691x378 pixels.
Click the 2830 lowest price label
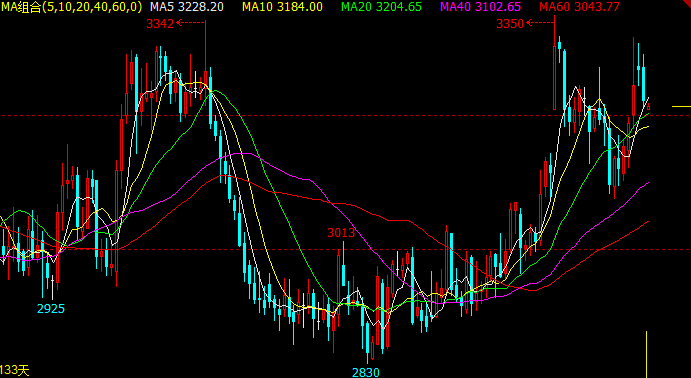coord(365,373)
